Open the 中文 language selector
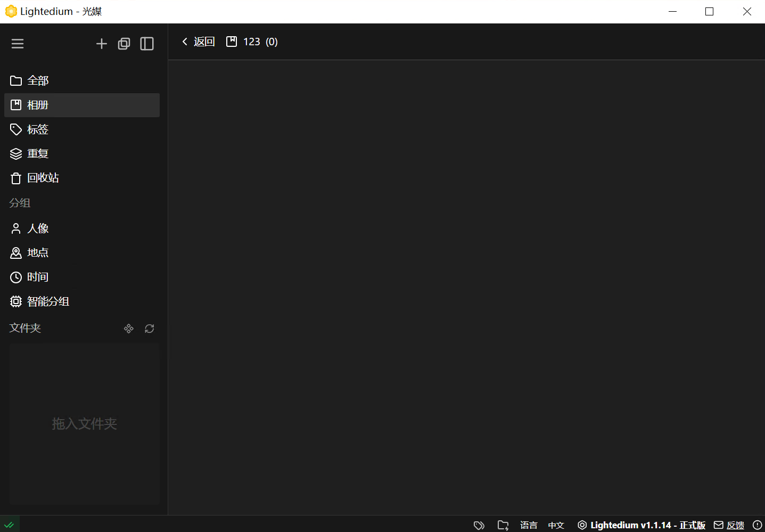This screenshot has height=532, width=765. [556, 525]
